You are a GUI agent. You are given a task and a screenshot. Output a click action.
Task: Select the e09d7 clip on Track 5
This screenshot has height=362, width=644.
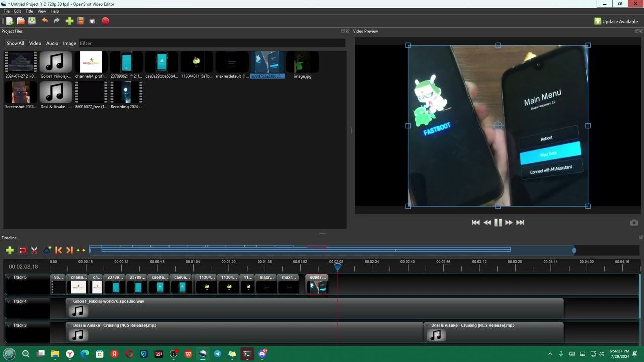click(x=317, y=284)
